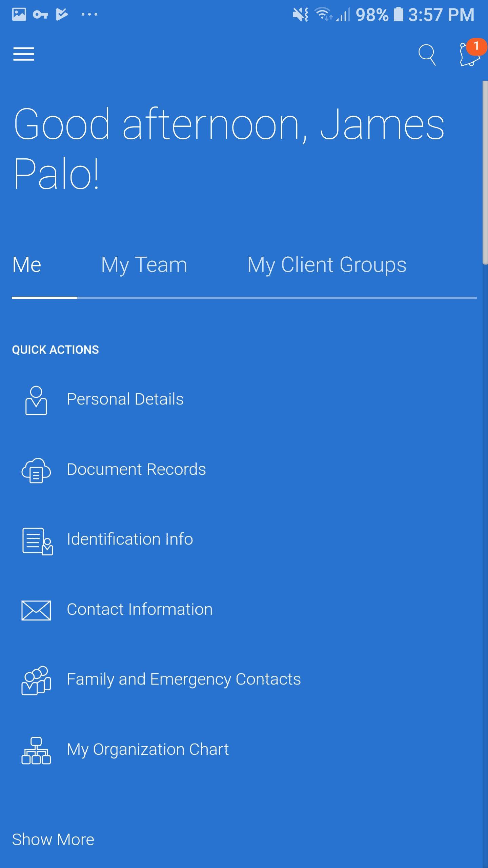Switch to the My Team tab
The height and width of the screenshot is (868, 488).
(144, 265)
